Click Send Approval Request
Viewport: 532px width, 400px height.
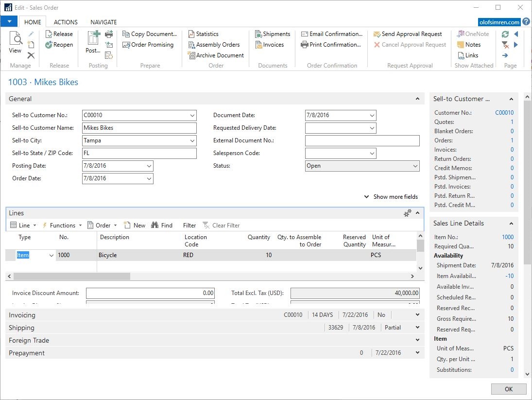(x=408, y=34)
